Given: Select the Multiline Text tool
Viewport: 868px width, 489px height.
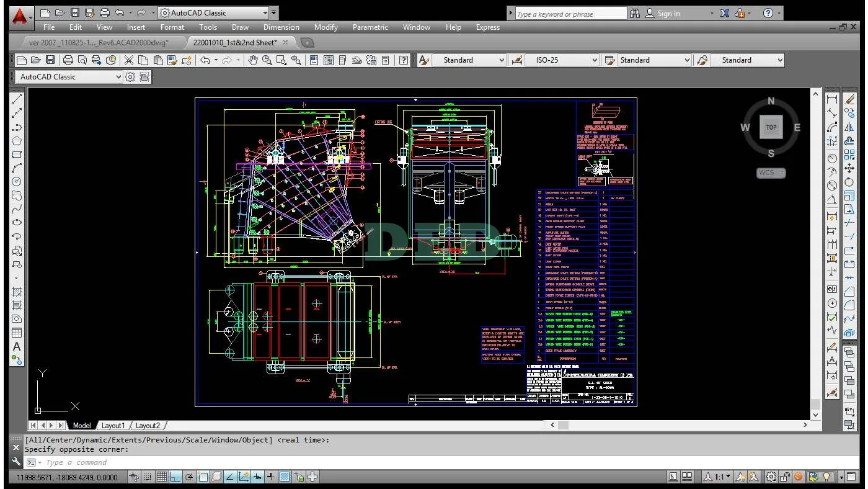Looking at the screenshot, I should tap(17, 346).
